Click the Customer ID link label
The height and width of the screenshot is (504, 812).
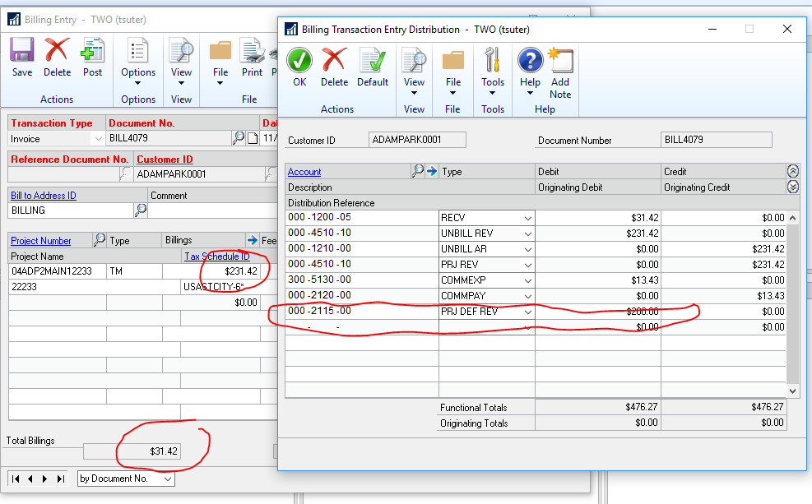165,160
